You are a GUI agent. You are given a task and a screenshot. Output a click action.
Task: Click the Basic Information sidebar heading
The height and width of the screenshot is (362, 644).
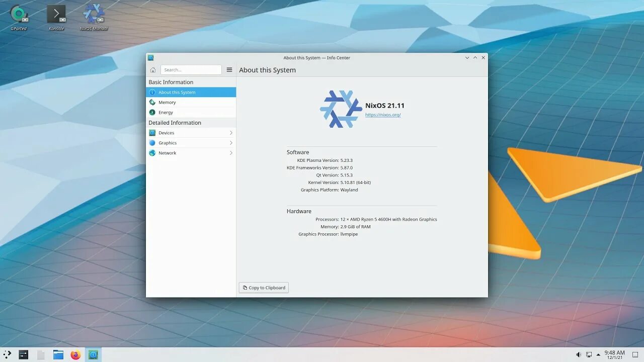point(171,82)
